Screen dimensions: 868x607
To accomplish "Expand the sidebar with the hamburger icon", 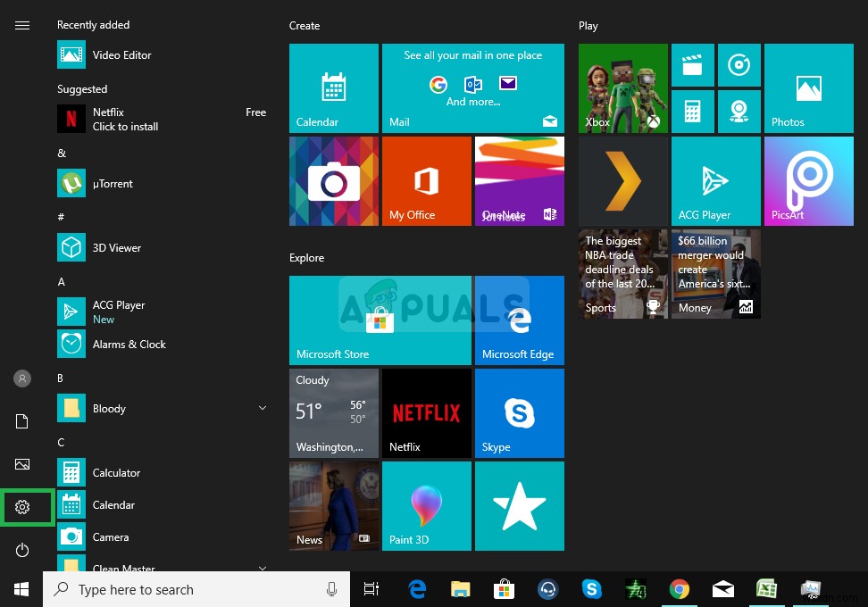I will 22,25.
